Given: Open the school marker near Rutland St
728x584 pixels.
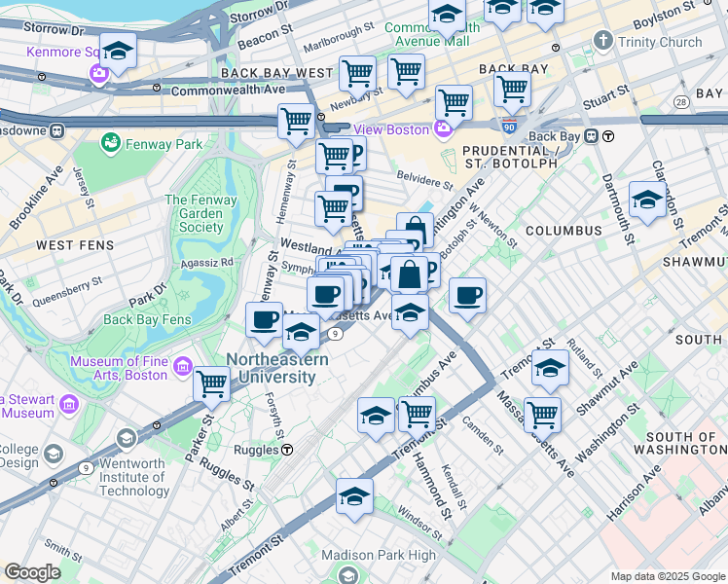Looking at the screenshot, I should click(x=550, y=369).
